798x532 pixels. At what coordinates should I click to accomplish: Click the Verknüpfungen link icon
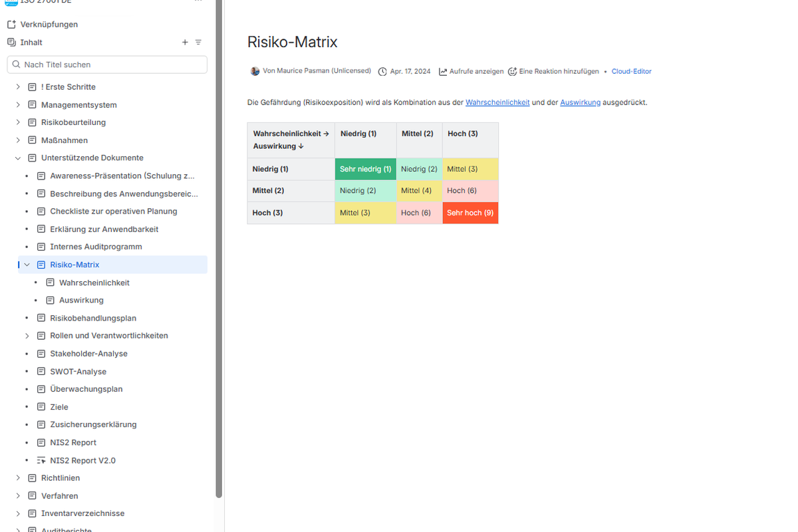(x=11, y=25)
